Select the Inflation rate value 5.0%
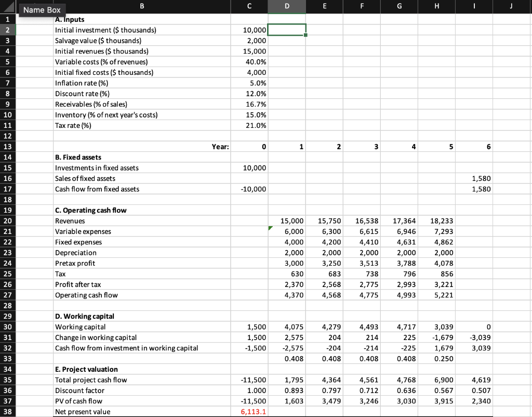The image size is (532, 417). [x=249, y=83]
